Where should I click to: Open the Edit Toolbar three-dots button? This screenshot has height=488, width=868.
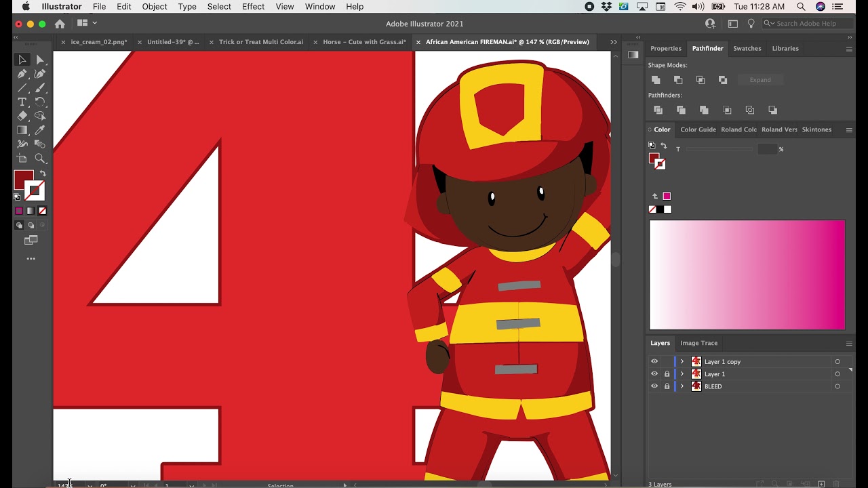pos(31,259)
